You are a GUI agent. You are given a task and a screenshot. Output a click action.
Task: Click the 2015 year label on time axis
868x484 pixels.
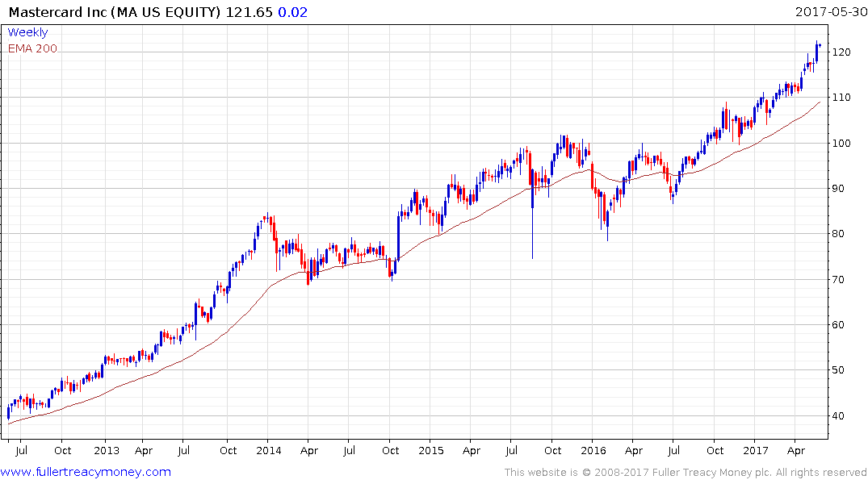point(430,451)
